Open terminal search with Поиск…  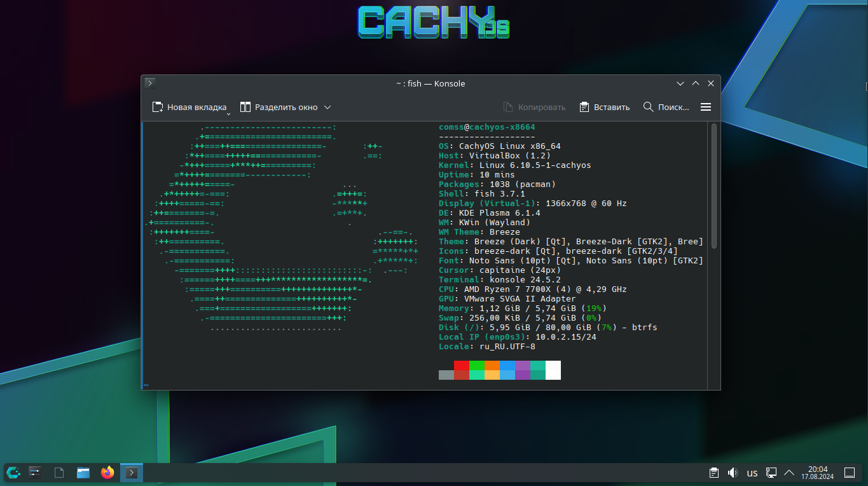(666, 107)
